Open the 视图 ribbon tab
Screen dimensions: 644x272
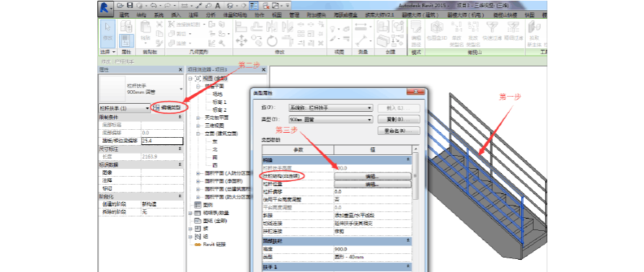(x=277, y=15)
